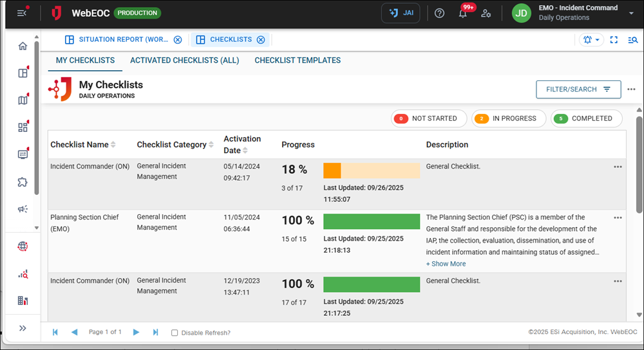Switch to Activated Checklists (All) tab
The width and height of the screenshot is (644, 350).
coord(184,60)
